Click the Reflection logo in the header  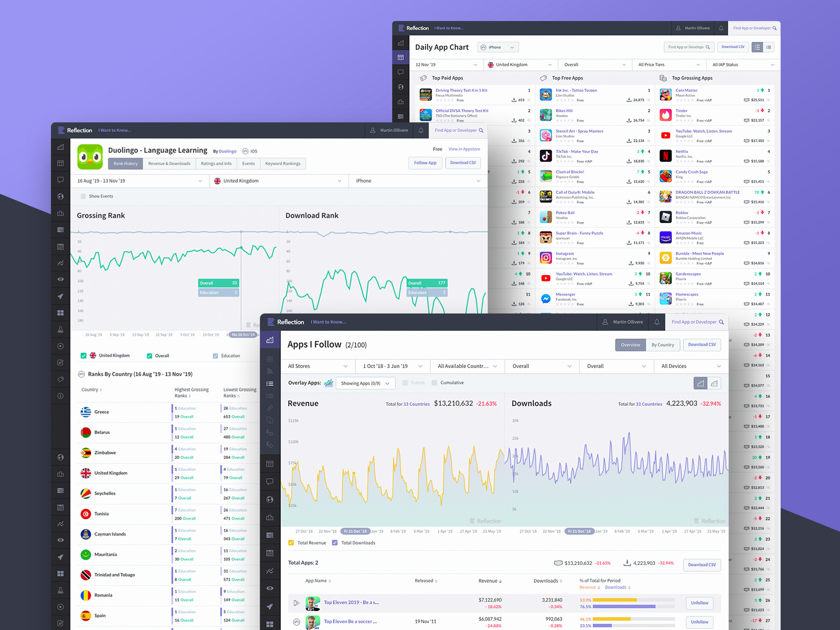pos(288,322)
